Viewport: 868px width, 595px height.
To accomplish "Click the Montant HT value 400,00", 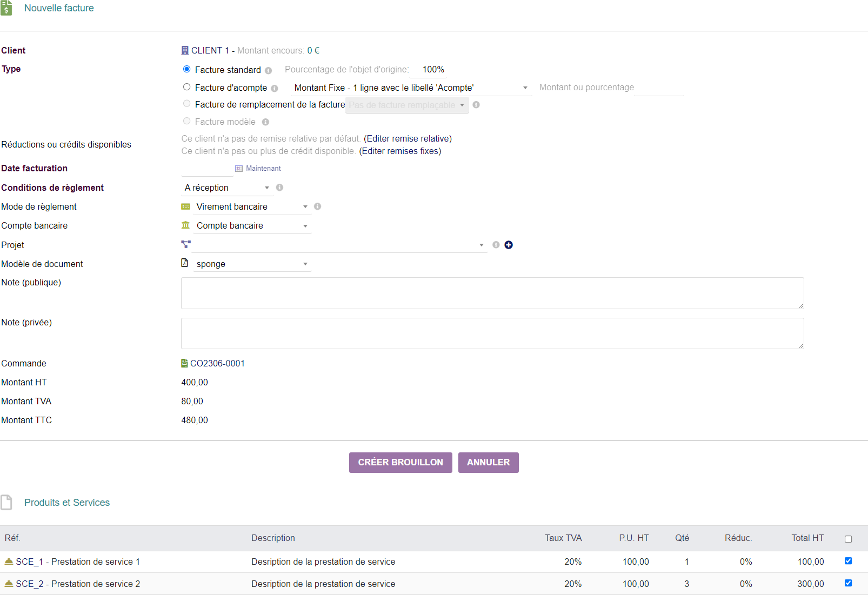I will point(195,383).
